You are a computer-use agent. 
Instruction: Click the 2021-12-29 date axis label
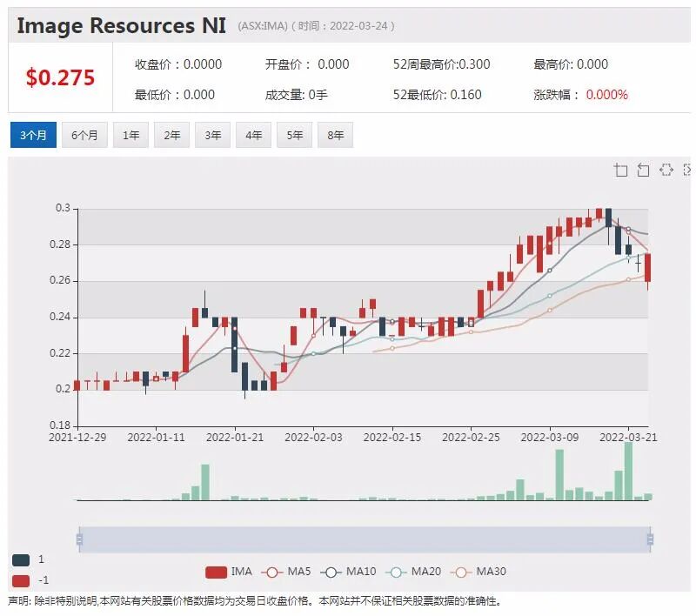coord(77,437)
